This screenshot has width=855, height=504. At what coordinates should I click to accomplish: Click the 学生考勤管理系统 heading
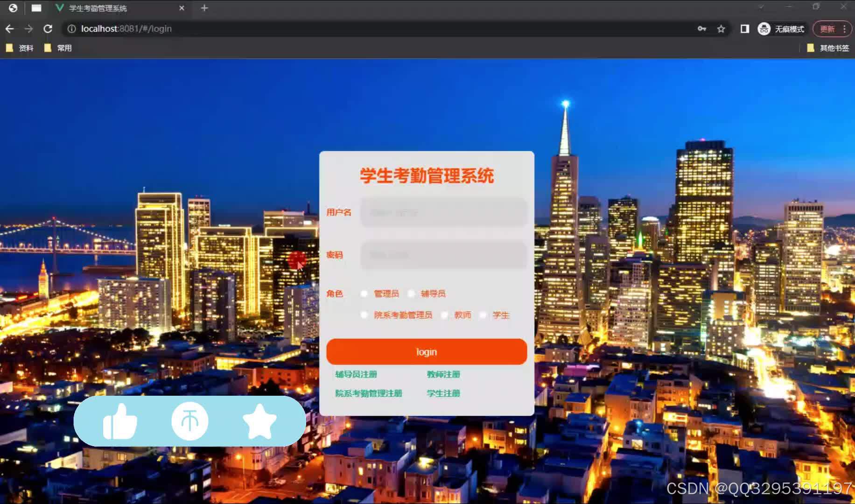pos(427,175)
